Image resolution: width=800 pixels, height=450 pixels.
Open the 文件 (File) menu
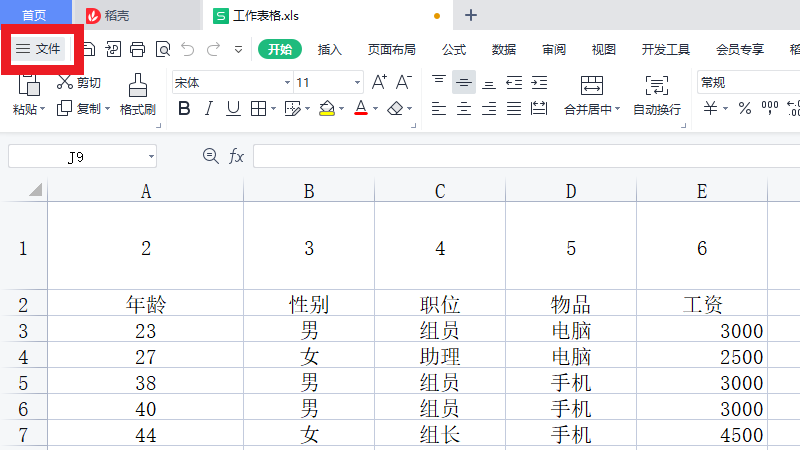click(x=38, y=49)
